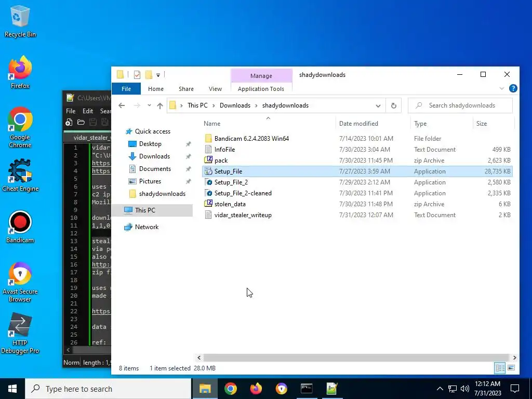
Task: Go up one folder level
Action: [160, 105]
